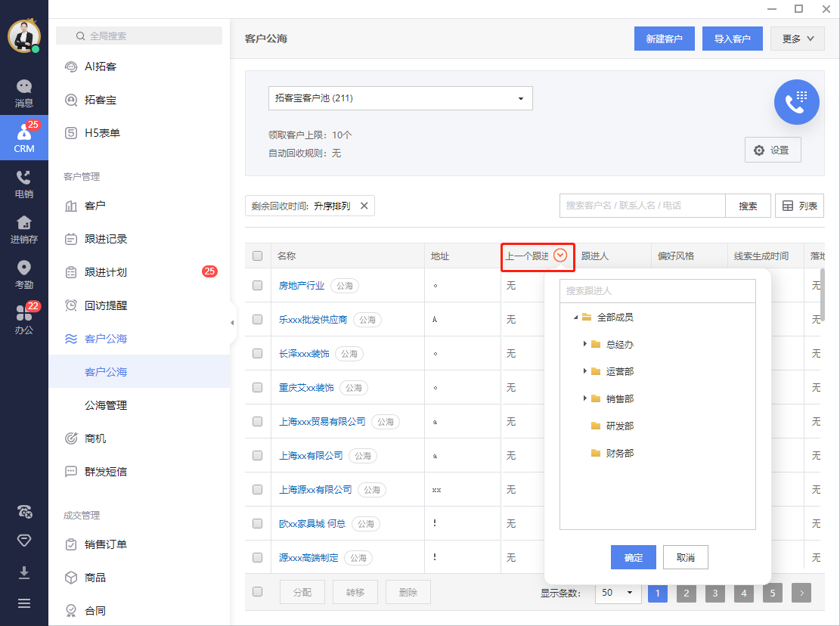Toggle the footer select-all checkbox
This screenshot has width=840, height=626.
[x=258, y=592]
